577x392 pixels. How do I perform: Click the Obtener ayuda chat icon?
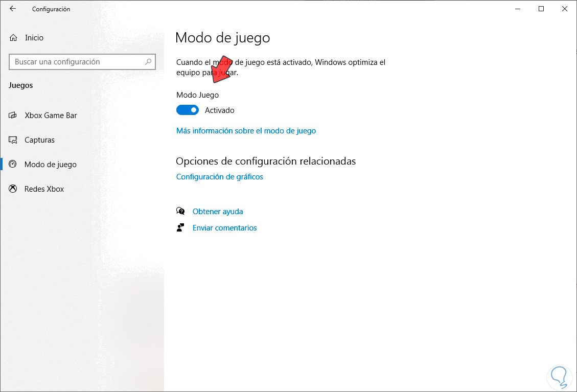(180, 211)
